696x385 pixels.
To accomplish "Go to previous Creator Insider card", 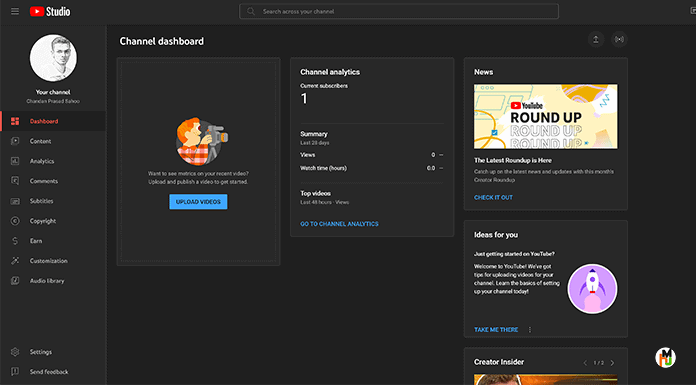I will tap(585, 363).
